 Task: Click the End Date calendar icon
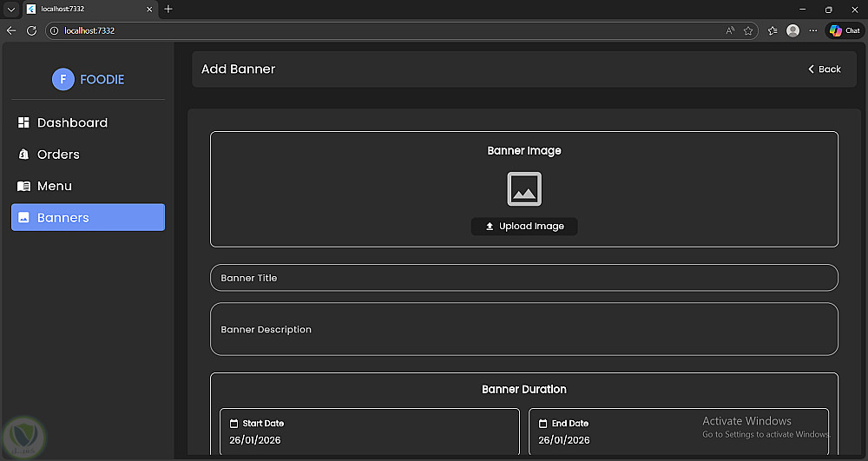coord(542,424)
